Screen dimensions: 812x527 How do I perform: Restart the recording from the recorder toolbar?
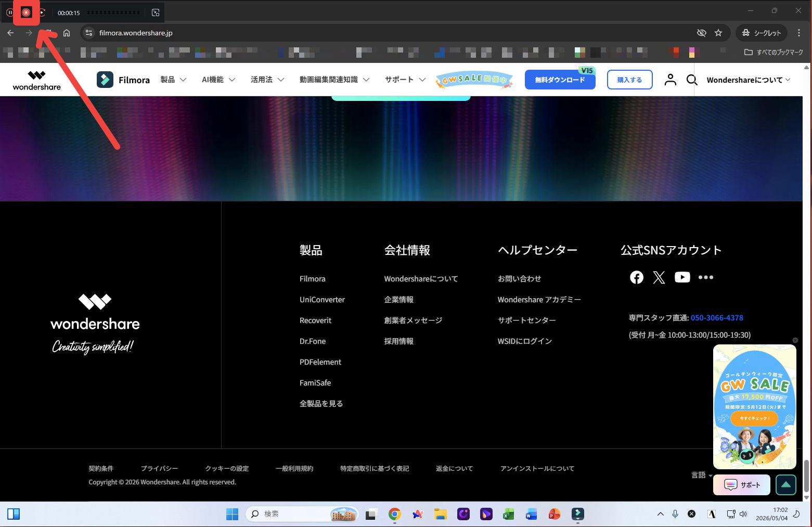pos(42,12)
